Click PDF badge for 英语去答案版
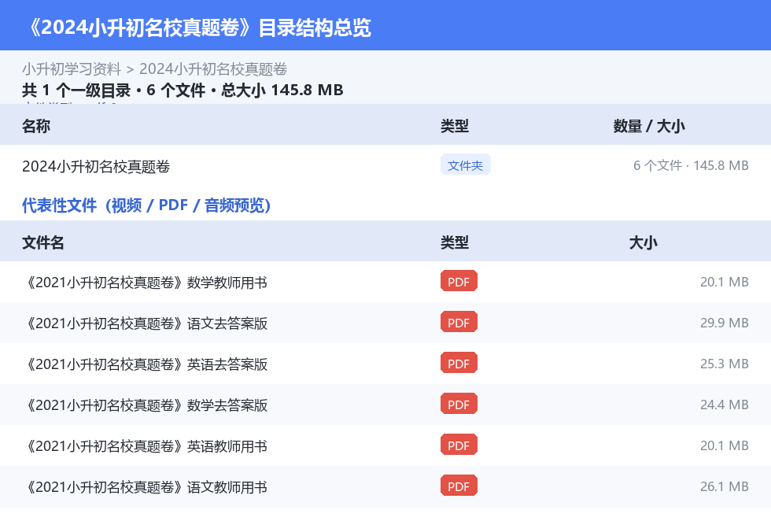 point(459,363)
